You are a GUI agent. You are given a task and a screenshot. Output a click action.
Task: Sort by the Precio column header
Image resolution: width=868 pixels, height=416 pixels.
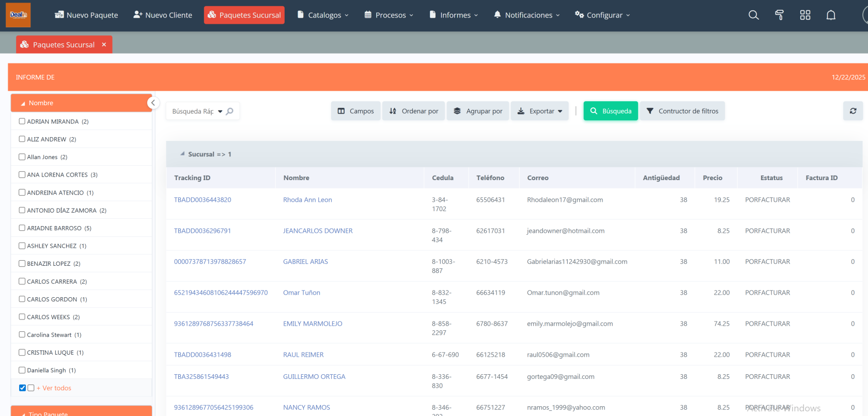point(712,178)
